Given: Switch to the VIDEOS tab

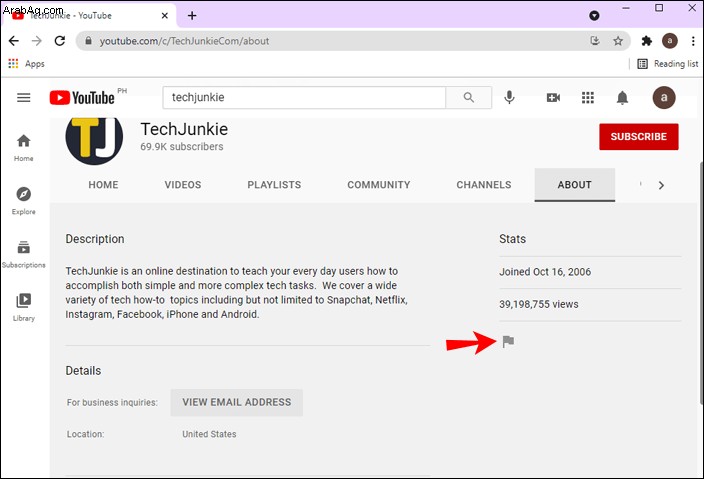Looking at the screenshot, I should click(x=183, y=185).
